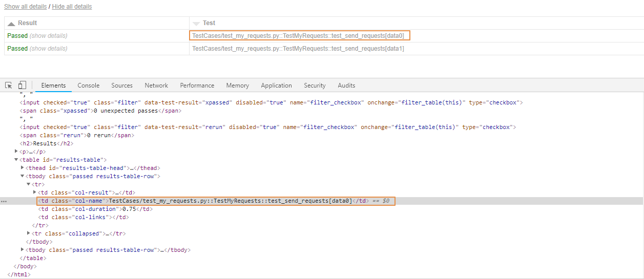Show details for the data0 test result
This screenshot has width=644, height=279.
pyautogui.click(x=49, y=36)
